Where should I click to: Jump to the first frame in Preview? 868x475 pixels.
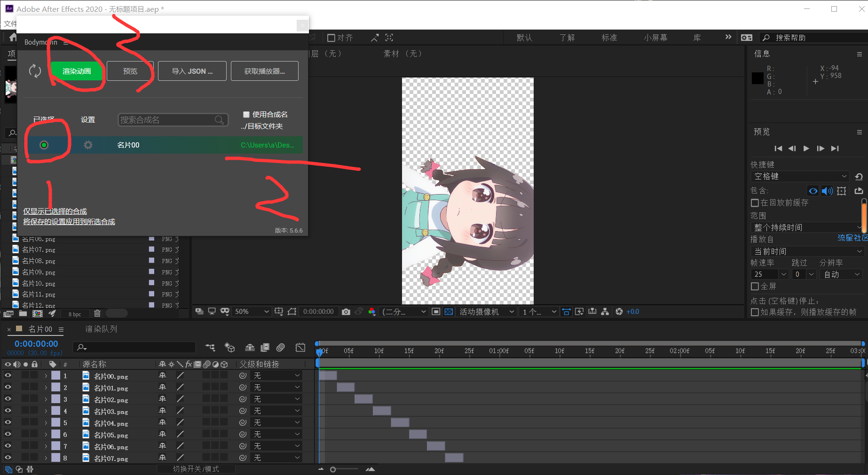click(x=778, y=148)
